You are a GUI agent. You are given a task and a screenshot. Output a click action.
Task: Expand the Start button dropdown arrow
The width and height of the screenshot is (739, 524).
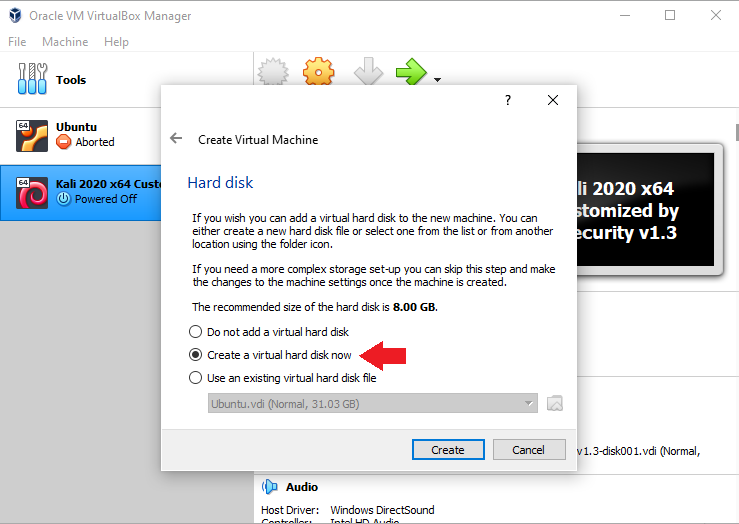pyautogui.click(x=437, y=80)
